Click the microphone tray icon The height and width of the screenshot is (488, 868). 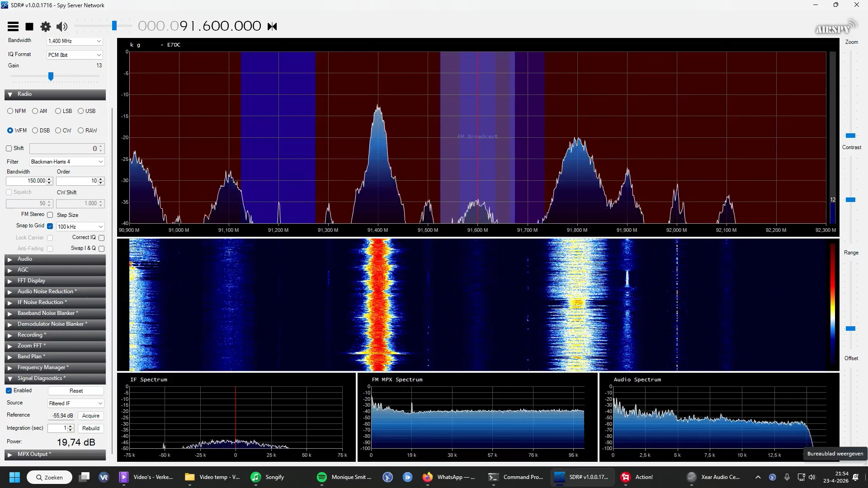(787, 477)
